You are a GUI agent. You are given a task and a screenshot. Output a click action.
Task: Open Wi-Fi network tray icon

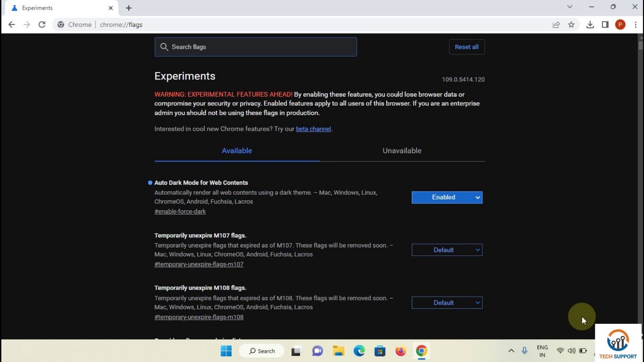pos(560,351)
